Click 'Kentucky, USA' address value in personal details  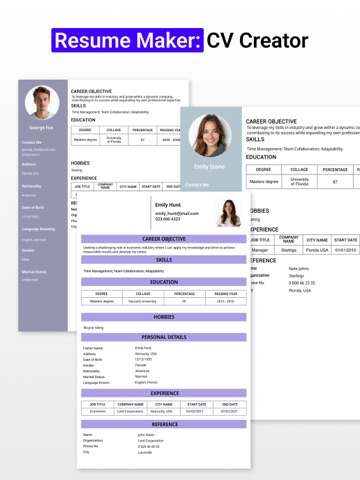(146, 354)
